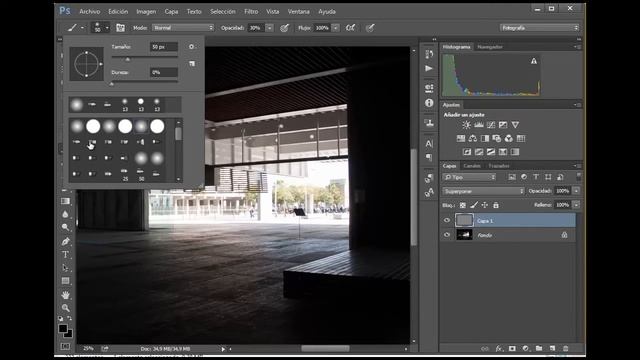Toggle lock all padlock

click(496, 205)
